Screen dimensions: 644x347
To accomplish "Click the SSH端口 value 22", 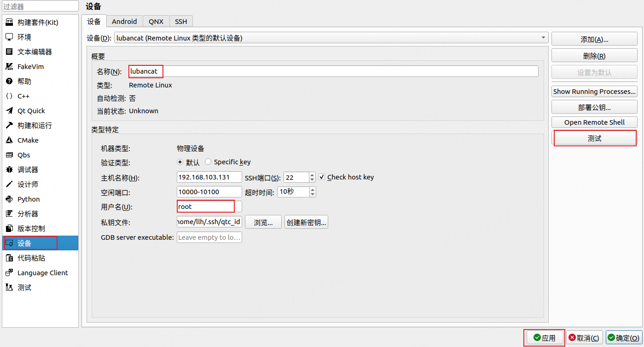I will pyautogui.click(x=296, y=177).
